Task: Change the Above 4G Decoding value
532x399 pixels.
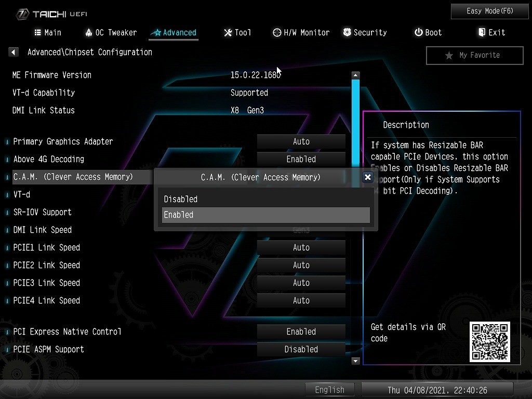Action: (x=301, y=159)
